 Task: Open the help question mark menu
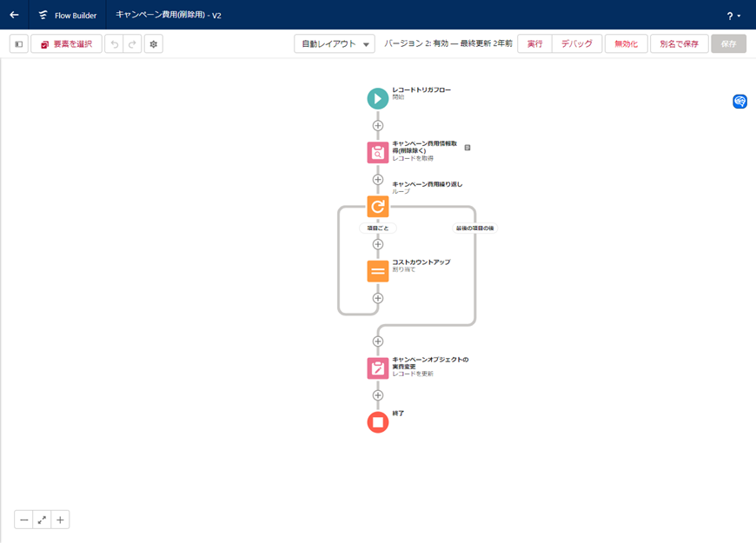pos(733,16)
